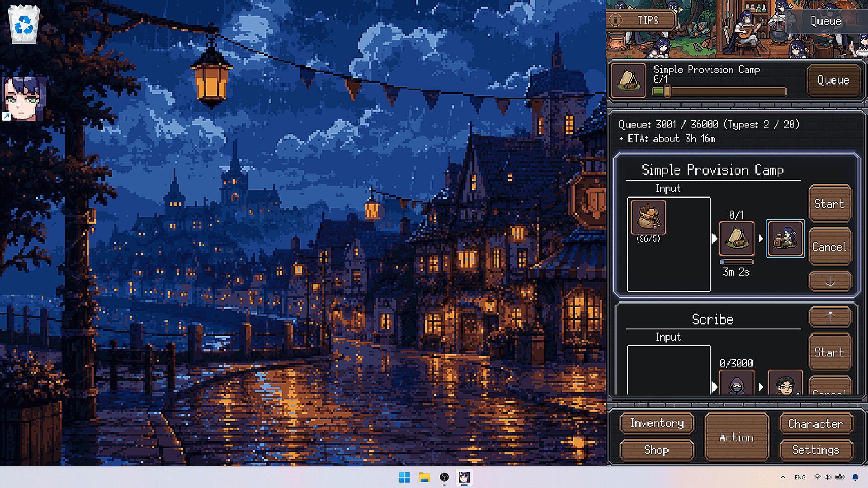Image resolution: width=868 pixels, height=488 pixels.
Task: Open OBS Studio from taskbar
Action: pos(444,477)
